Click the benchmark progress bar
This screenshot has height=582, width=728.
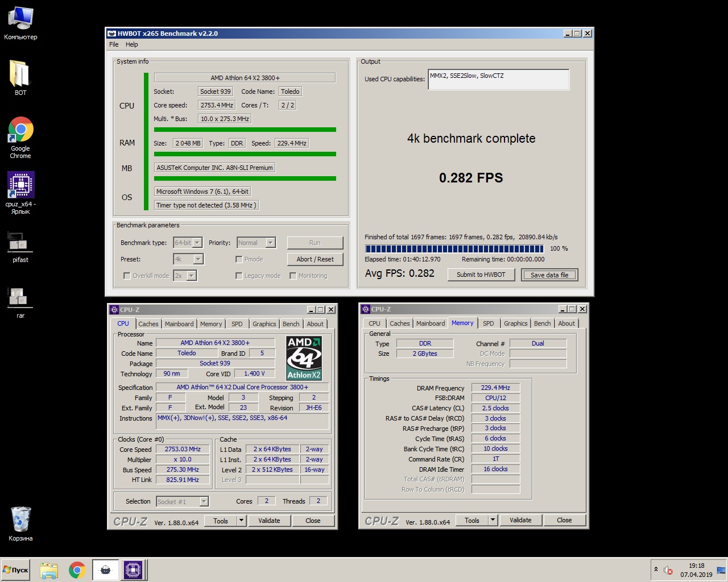[x=454, y=249]
